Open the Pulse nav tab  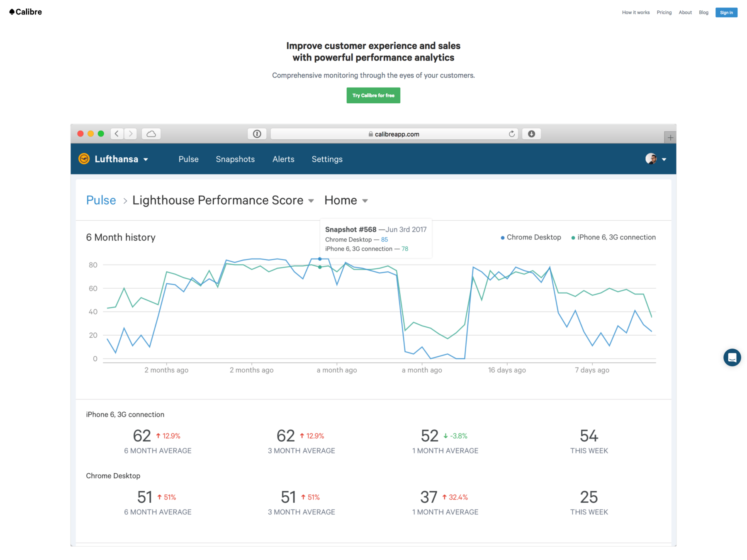188,159
